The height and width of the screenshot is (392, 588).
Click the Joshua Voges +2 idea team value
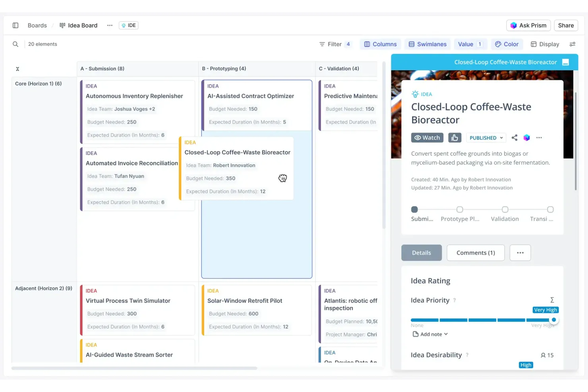click(135, 109)
